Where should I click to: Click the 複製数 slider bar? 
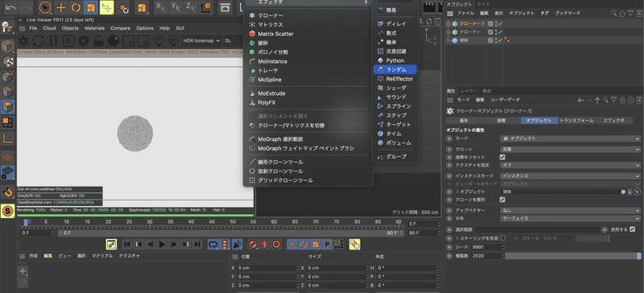[x=572, y=256]
